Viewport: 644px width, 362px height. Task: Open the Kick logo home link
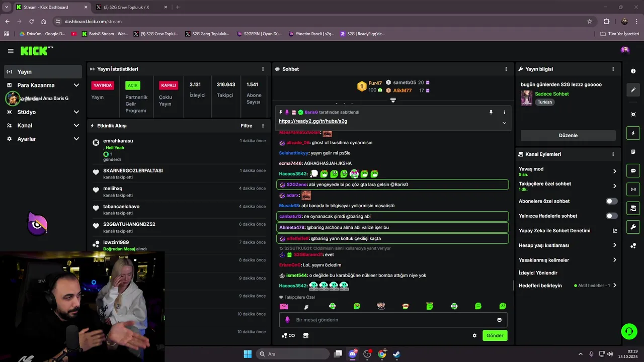[36, 51]
